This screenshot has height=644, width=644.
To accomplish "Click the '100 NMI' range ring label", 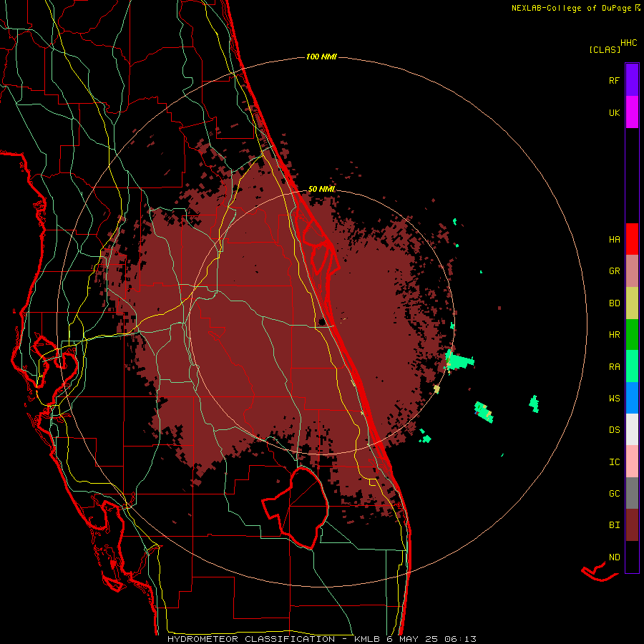I will (321, 57).
